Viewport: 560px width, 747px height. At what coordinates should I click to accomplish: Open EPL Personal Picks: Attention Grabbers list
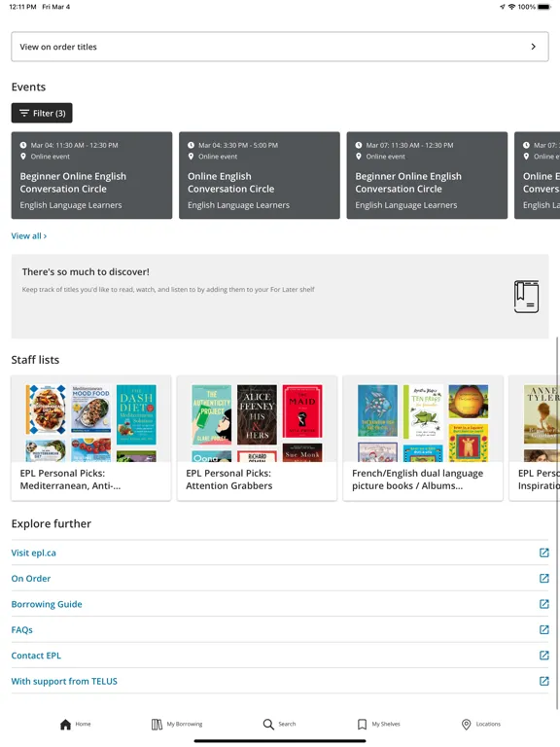257,439
